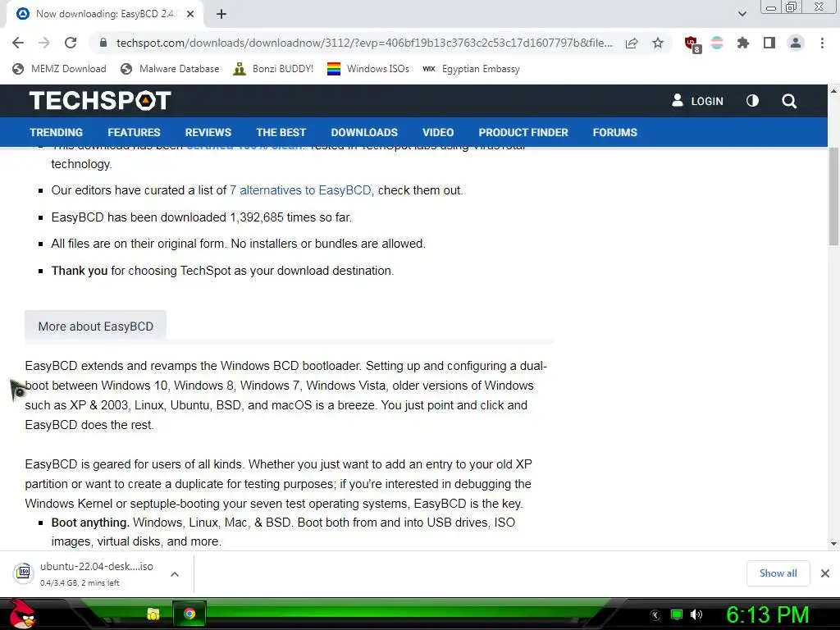The height and width of the screenshot is (630, 840).
Task: Open the Egyptian Embassy bookmark
Action: [x=471, y=69]
